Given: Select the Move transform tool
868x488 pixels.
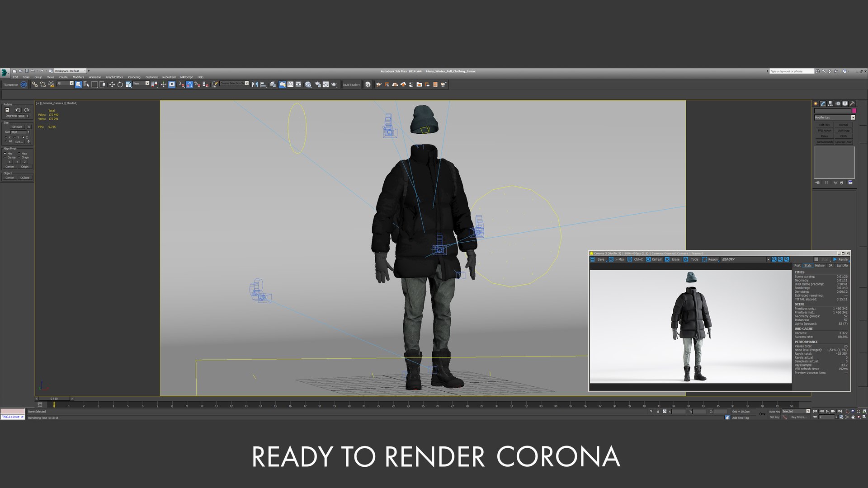Looking at the screenshot, I should pos(112,84).
